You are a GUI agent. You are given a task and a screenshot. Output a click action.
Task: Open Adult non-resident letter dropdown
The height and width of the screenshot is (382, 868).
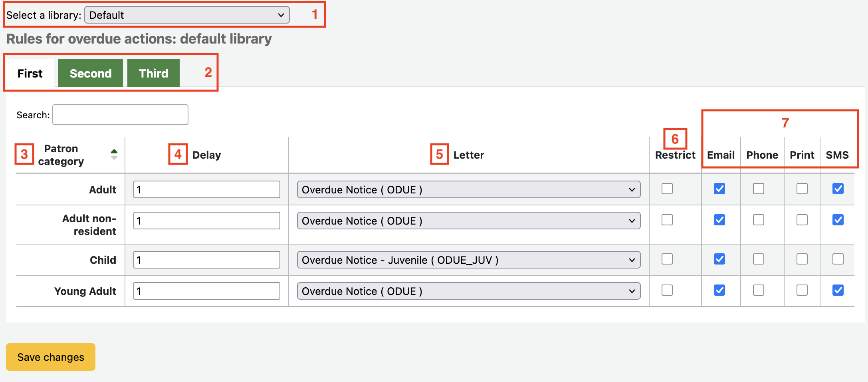point(468,221)
